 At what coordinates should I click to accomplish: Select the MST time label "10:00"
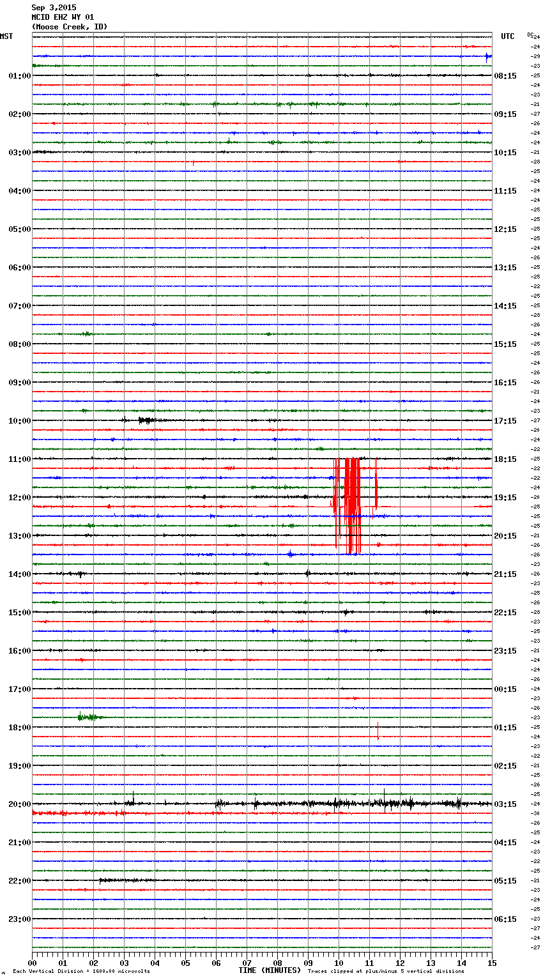click(x=20, y=421)
